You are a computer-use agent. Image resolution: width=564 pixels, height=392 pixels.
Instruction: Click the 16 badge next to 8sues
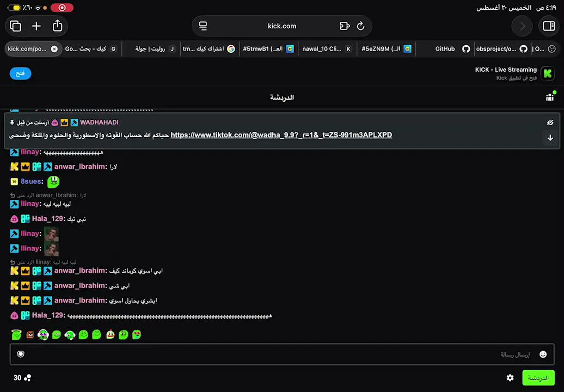(x=14, y=182)
